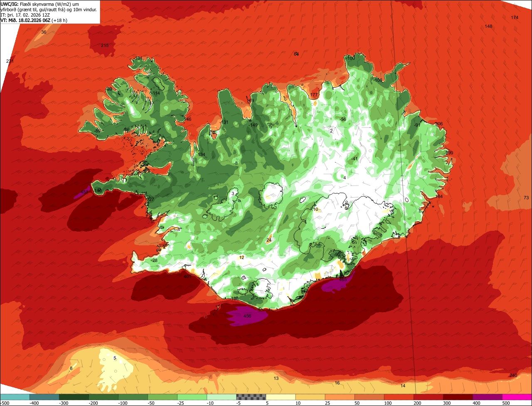Click the map value '240' near the corner
Image resolution: width=532 pixels, height=406 pixels.
pos(513,375)
